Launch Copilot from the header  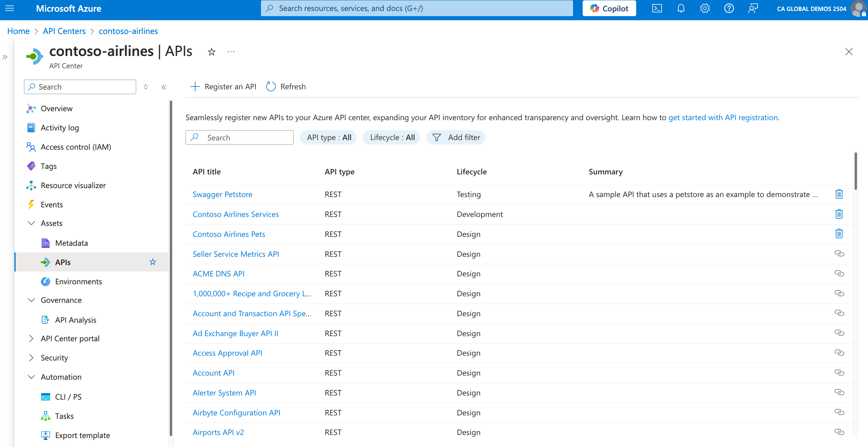point(609,8)
